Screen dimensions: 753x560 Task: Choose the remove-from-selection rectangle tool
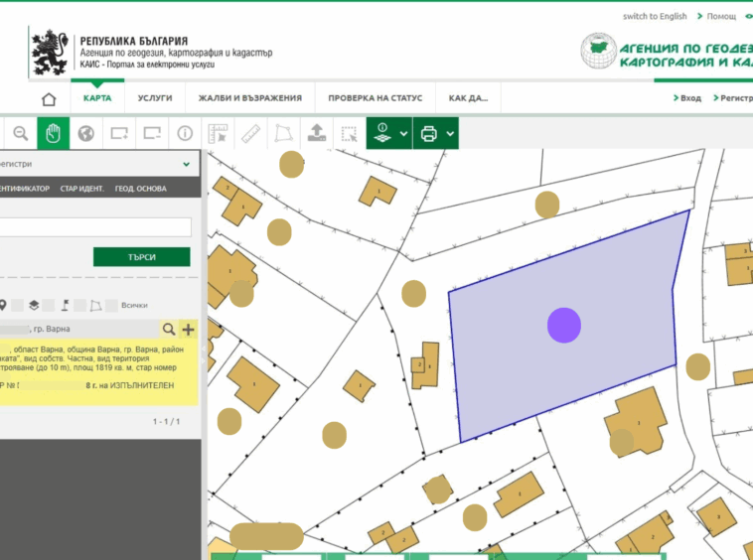(152, 133)
